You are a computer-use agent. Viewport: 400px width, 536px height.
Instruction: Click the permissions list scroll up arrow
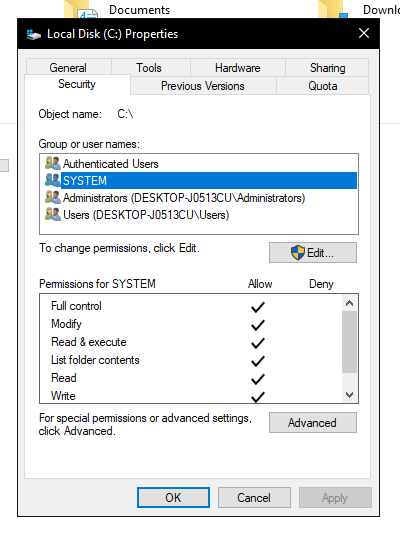(x=349, y=303)
